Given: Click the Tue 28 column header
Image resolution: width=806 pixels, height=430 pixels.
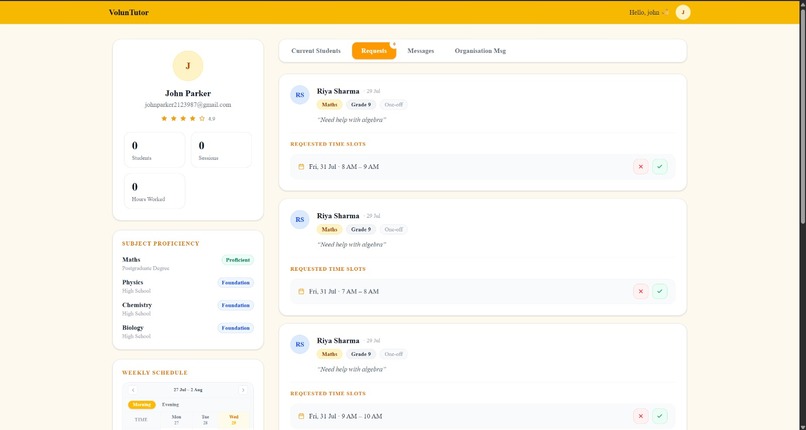Looking at the screenshot, I should (x=205, y=420).
